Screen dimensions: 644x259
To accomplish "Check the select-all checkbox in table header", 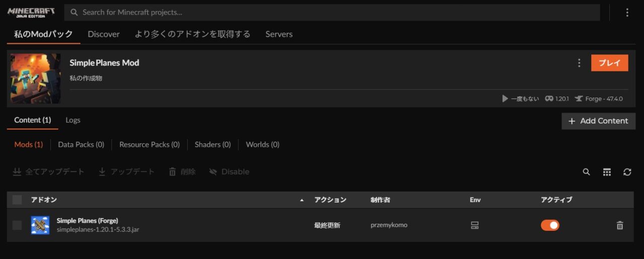I will 17,200.
